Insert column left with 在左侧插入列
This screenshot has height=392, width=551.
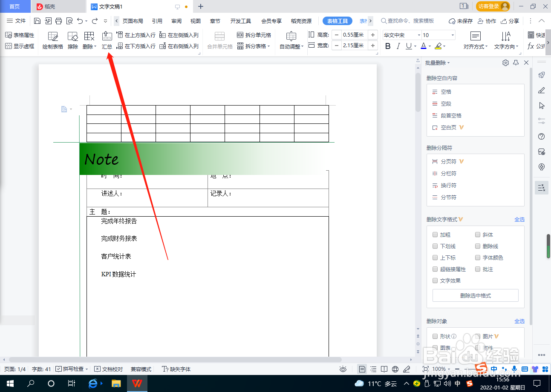[179, 35]
